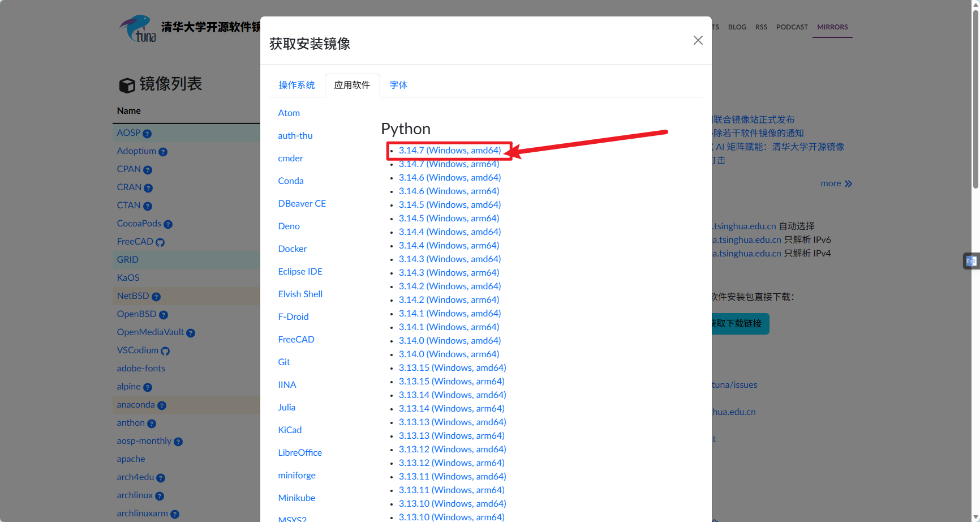Choose cmder from the software list
The height and width of the screenshot is (522, 980).
tap(291, 159)
